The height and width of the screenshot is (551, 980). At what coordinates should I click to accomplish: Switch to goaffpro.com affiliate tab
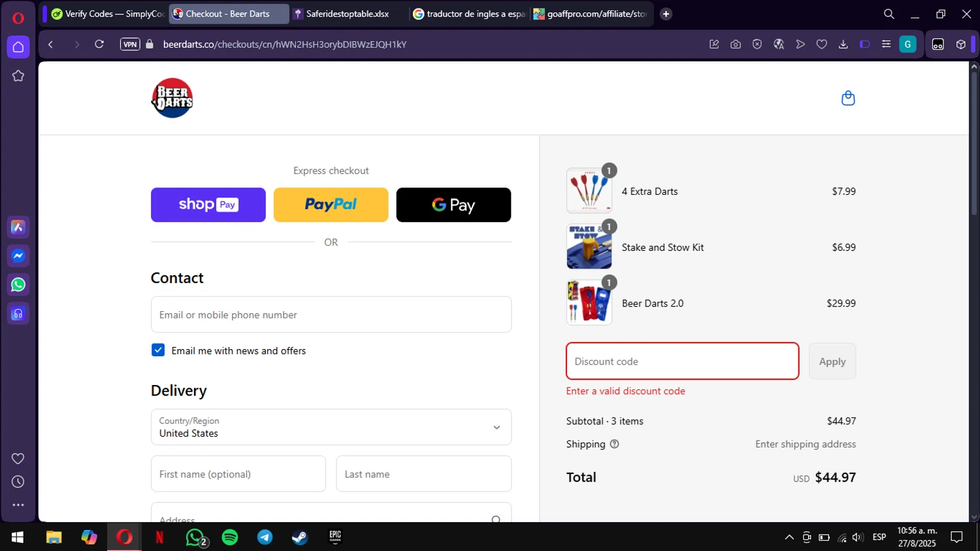[x=591, y=14]
